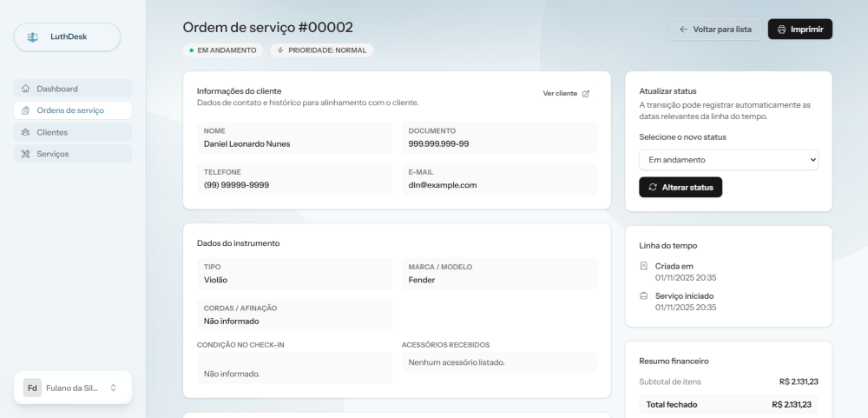
Task: Click the Imprimir button
Action: tap(800, 30)
